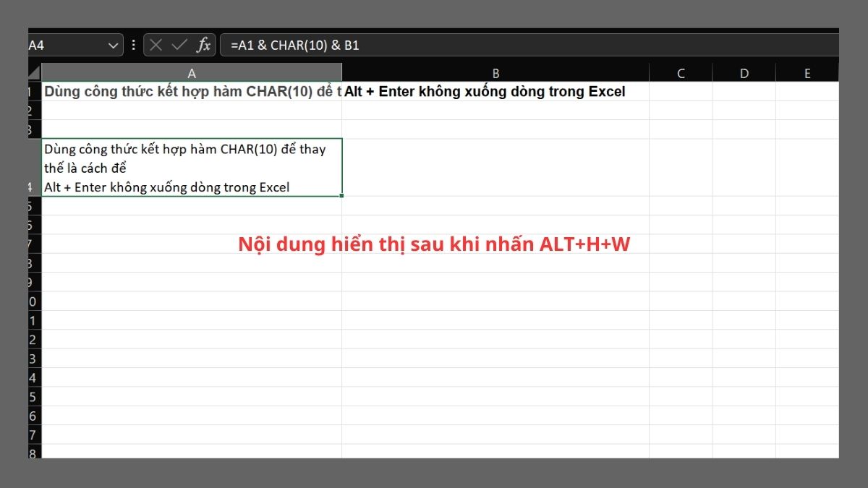Select the wrapped cell A4 with multi-line text

(x=192, y=168)
